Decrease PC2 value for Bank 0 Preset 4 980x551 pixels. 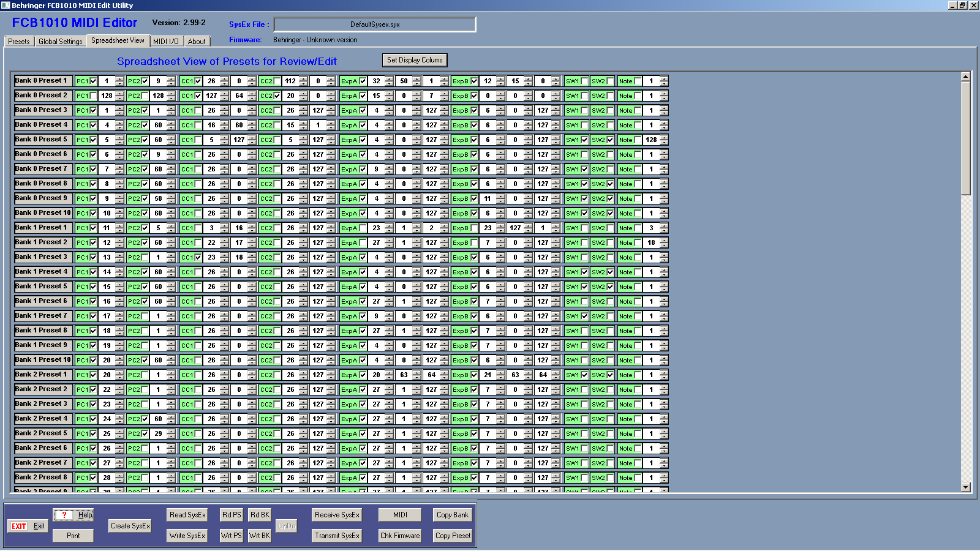pyautogui.click(x=171, y=127)
